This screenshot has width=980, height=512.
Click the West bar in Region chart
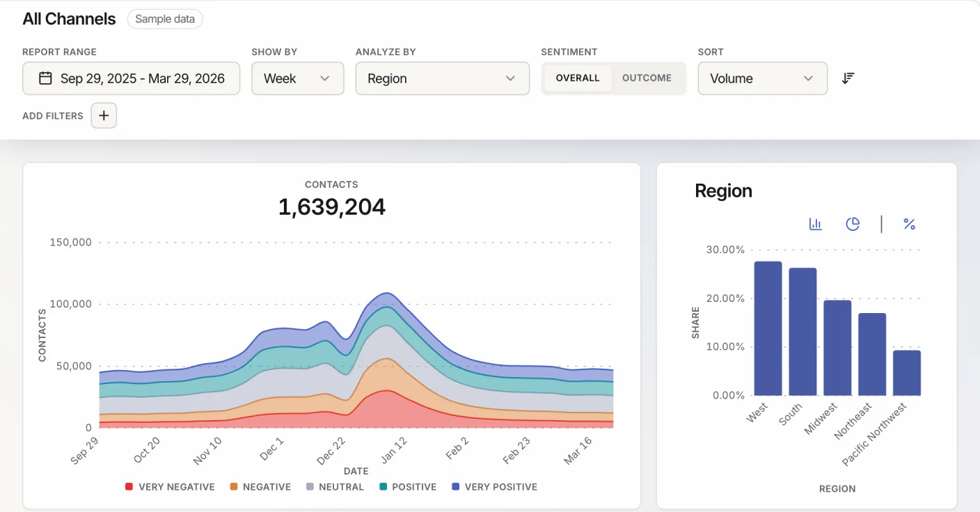click(x=768, y=328)
